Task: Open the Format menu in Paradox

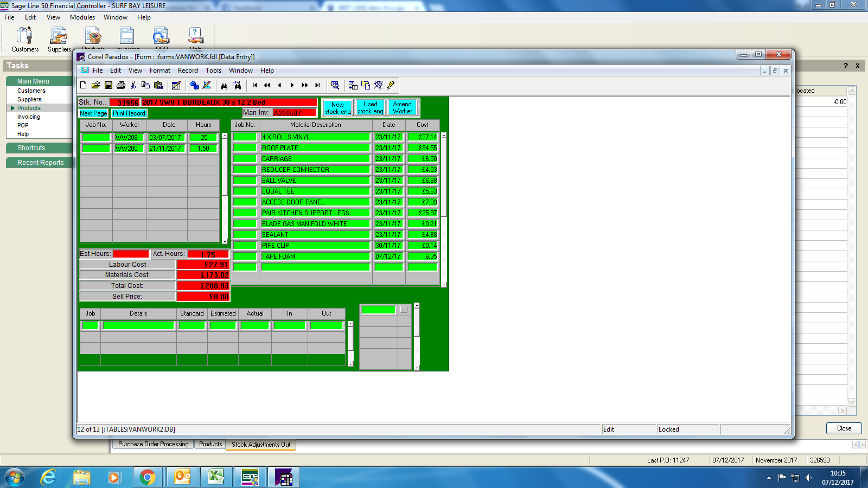Action: point(160,70)
